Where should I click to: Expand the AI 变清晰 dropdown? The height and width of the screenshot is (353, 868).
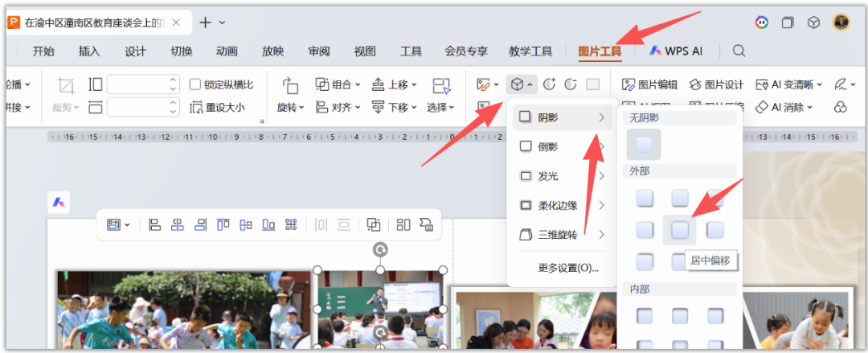[819, 84]
